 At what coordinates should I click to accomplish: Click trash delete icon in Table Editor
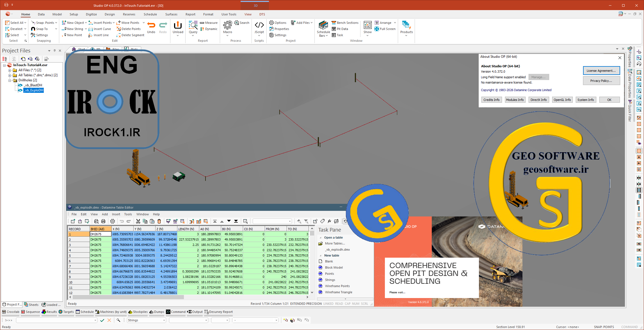coord(159,221)
